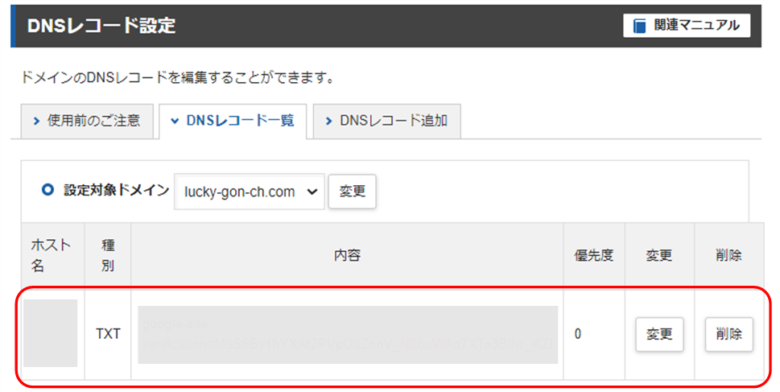The image size is (780, 392).
Task: Switch to the 使用前のご注意 tab
Action: coord(87,121)
